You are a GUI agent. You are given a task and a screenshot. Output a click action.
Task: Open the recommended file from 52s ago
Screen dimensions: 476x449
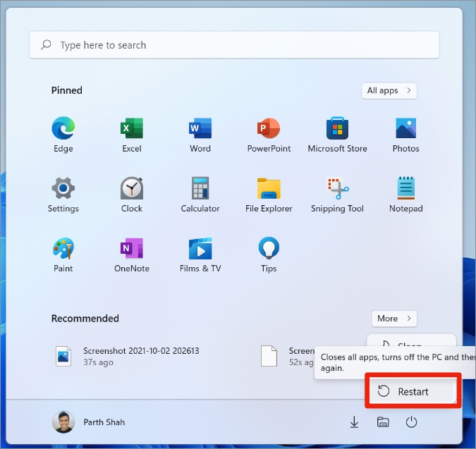(287, 356)
